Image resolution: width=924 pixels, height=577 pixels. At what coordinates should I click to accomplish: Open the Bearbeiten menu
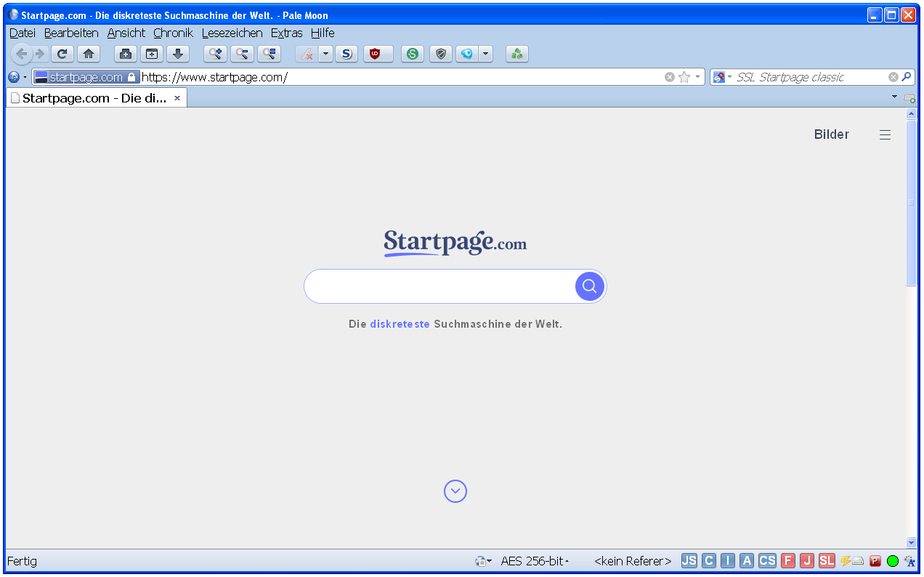pyautogui.click(x=71, y=33)
